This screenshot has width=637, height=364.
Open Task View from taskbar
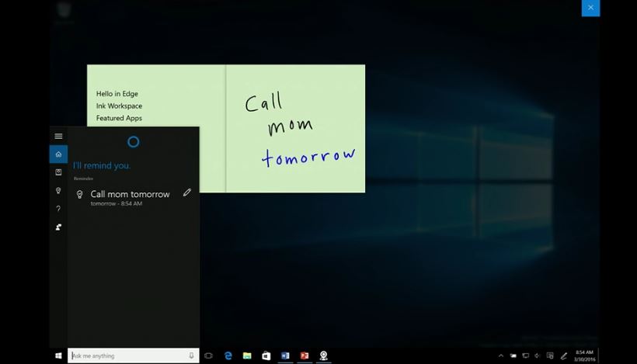click(x=208, y=355)
